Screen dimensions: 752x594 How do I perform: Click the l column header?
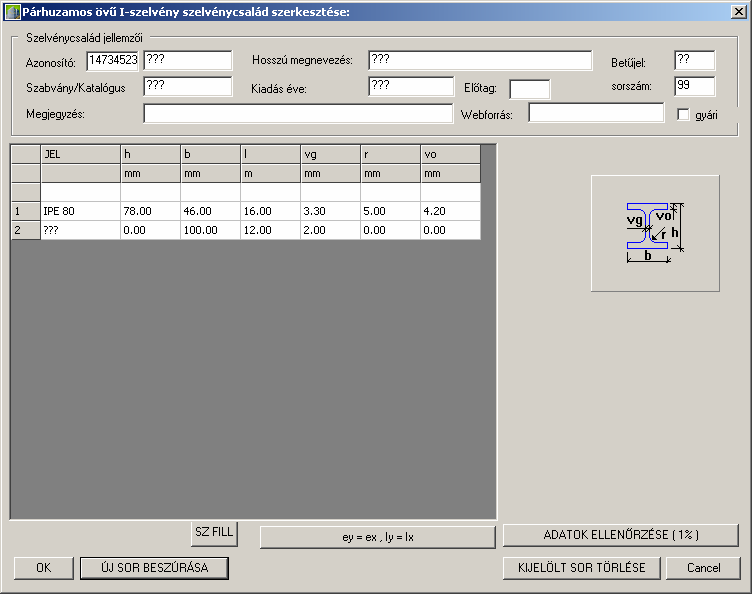[x=270, y=154]
